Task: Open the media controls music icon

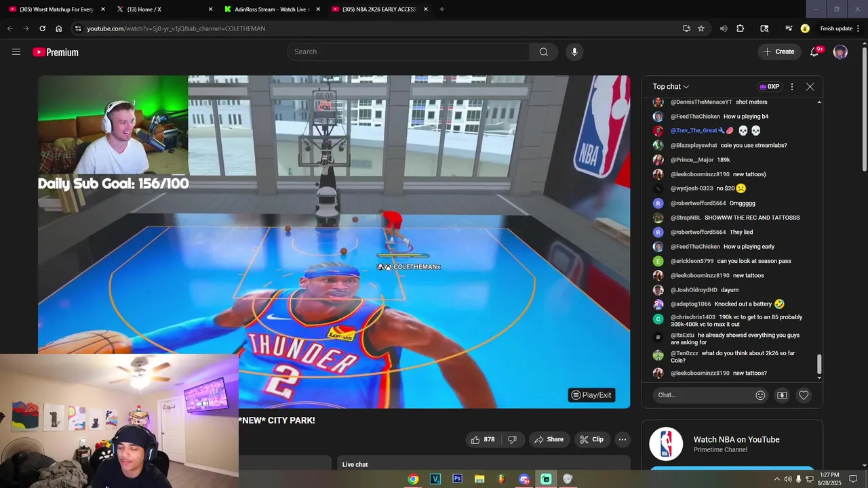Action: (789, 28)
